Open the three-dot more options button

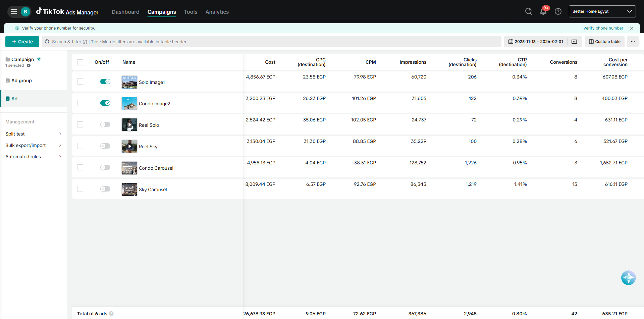pos(633,42)
